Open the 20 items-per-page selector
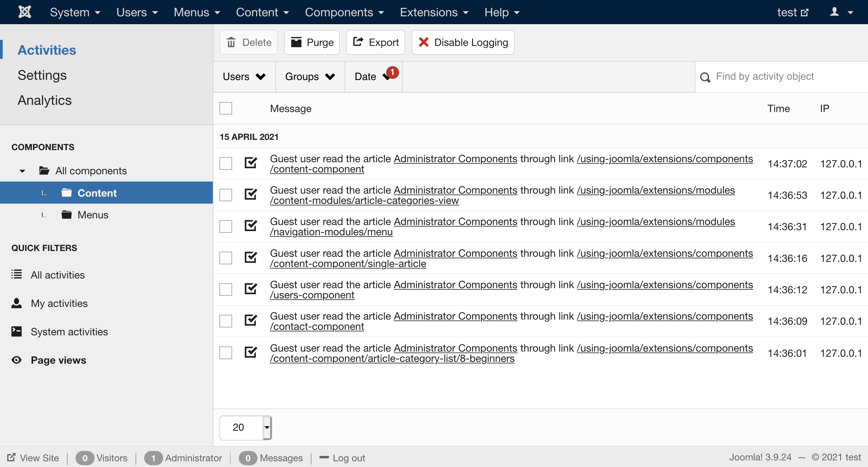Screen dimensions: 868x467 point(245,427)
